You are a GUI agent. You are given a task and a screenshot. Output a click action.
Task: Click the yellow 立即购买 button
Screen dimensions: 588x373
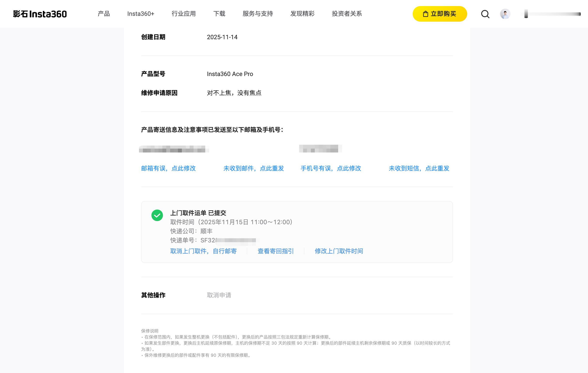pos(439,14)
